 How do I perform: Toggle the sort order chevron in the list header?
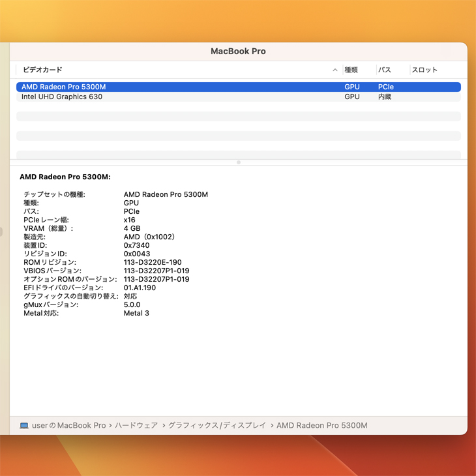335,70
